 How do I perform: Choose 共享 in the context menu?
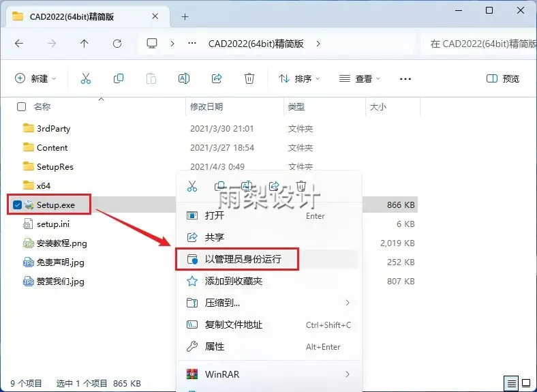tap(268, 237)
